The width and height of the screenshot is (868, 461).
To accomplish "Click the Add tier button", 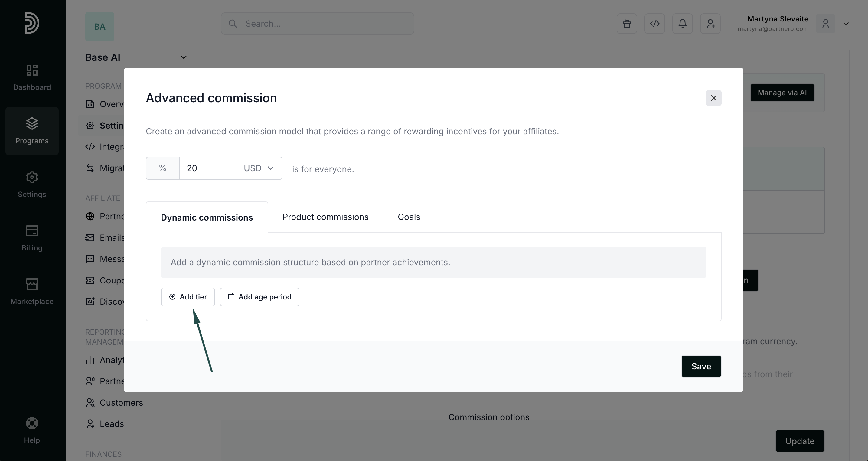I will click(188, 297).
